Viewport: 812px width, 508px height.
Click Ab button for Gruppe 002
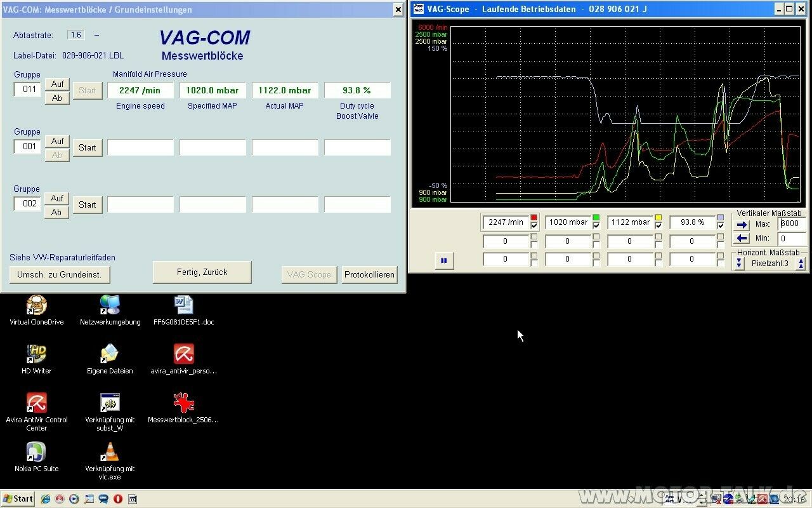pos(57,212)
